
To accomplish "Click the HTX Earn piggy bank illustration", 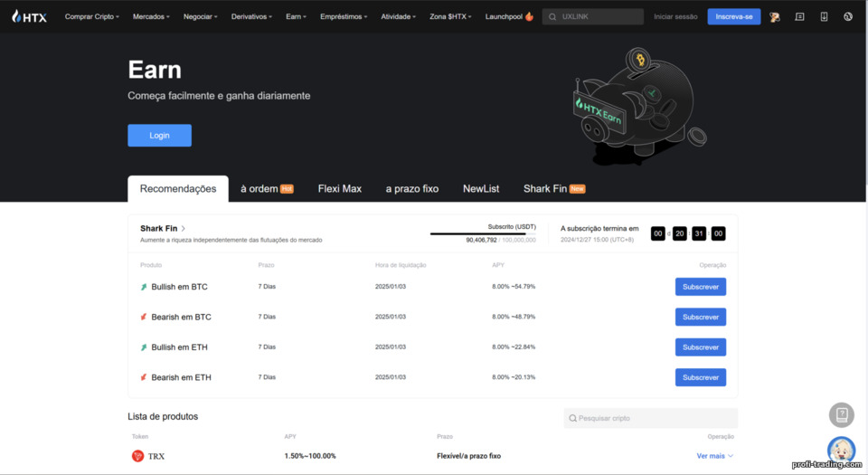I will pyautogui.click(x=639, y=104).
